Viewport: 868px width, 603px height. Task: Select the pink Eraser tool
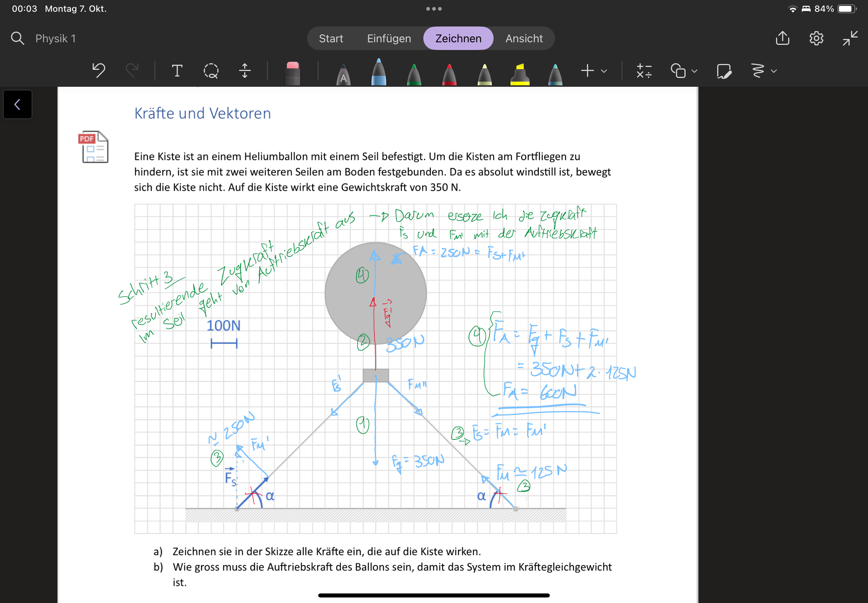[292, 73]
